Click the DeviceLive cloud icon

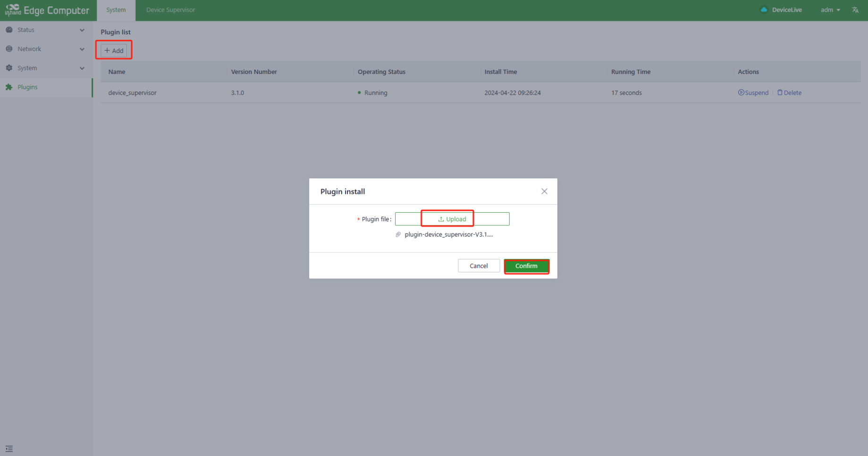pyautogui.click(x=764, y=10)
